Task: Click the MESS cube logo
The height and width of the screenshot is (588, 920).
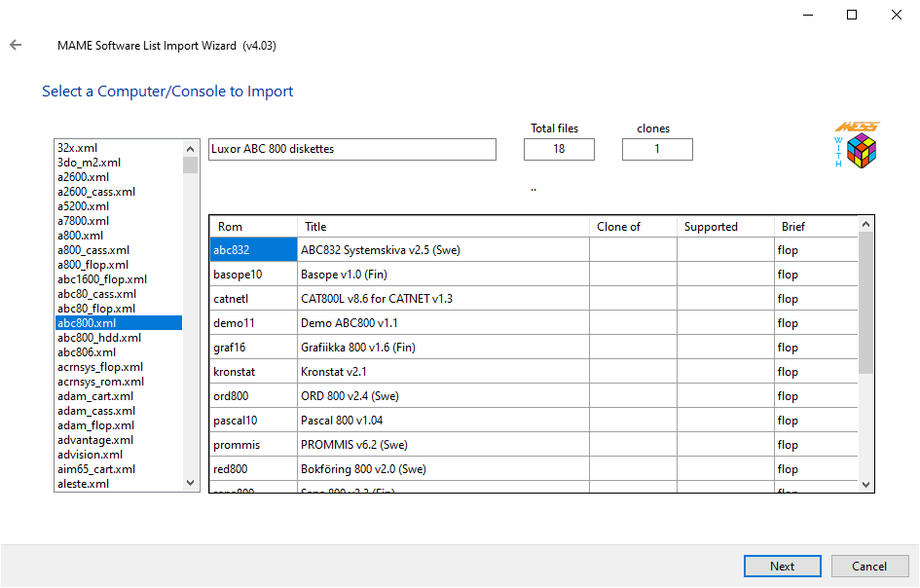Action: [x=858, y=145]
